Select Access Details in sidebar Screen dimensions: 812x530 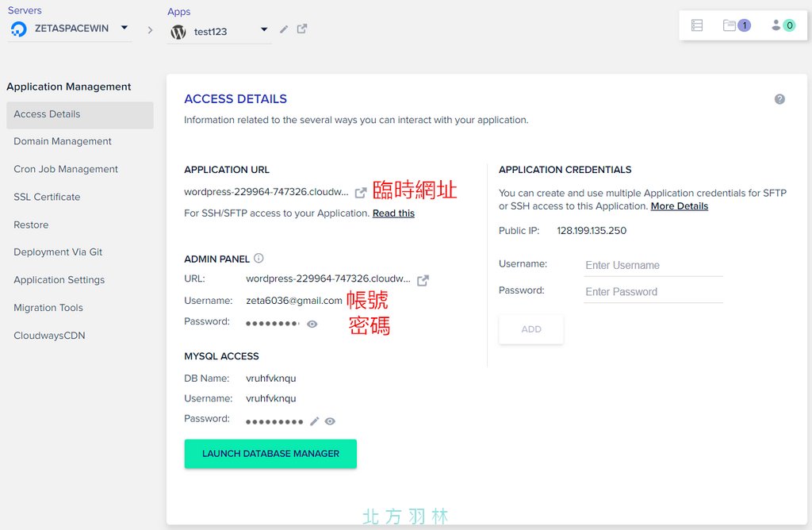coord(80,114)
